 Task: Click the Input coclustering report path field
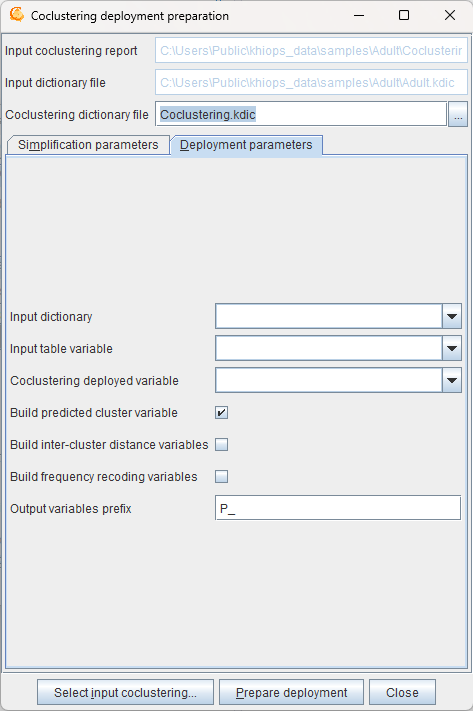[x=311, y=50]
